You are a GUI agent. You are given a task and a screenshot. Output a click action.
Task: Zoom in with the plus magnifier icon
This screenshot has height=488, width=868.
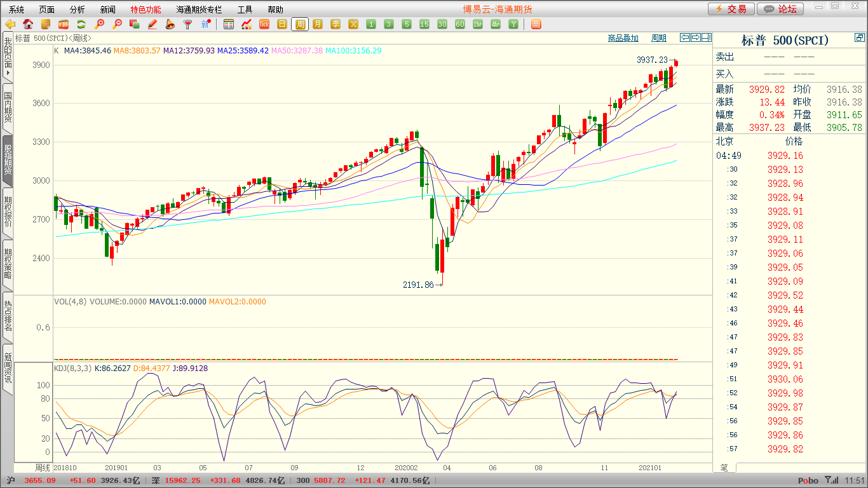pos(99,24)
